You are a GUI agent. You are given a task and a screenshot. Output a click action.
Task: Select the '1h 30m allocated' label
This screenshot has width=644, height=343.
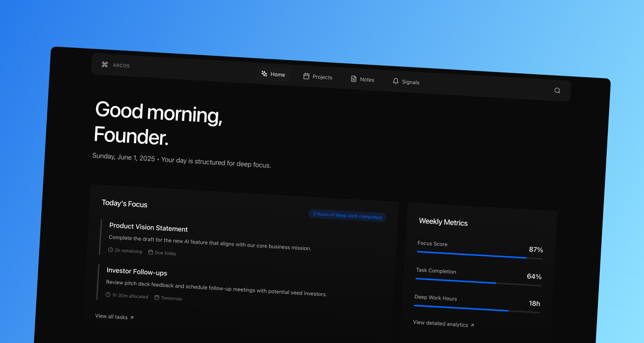pyautogui.click(x=130, y=296)
